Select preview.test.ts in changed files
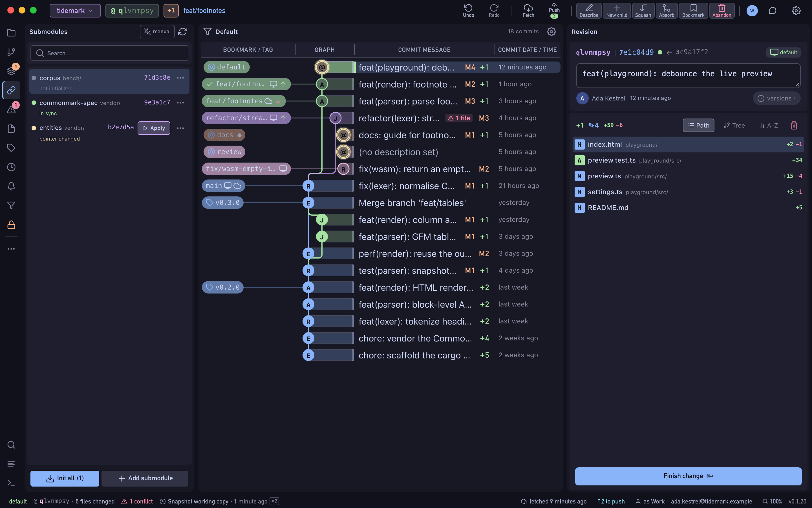The width and height of the screenshot is (812, 508). 688,160
